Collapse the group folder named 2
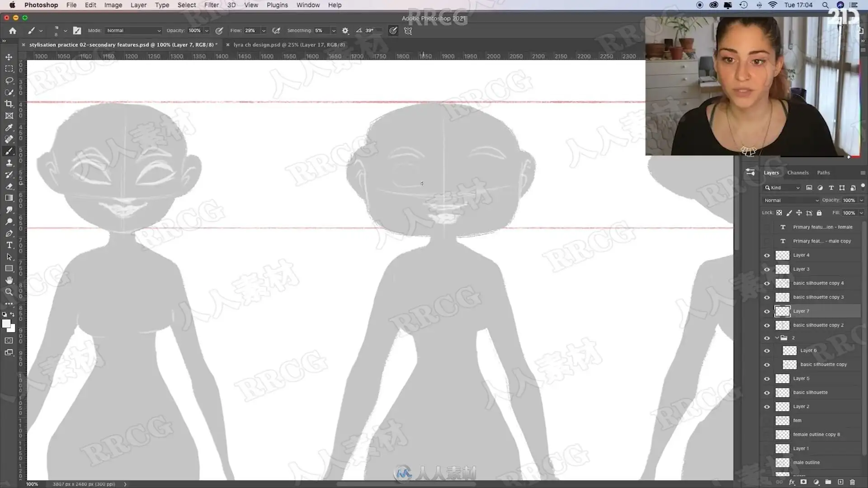868x488 pixels. (x=777, y=338)
